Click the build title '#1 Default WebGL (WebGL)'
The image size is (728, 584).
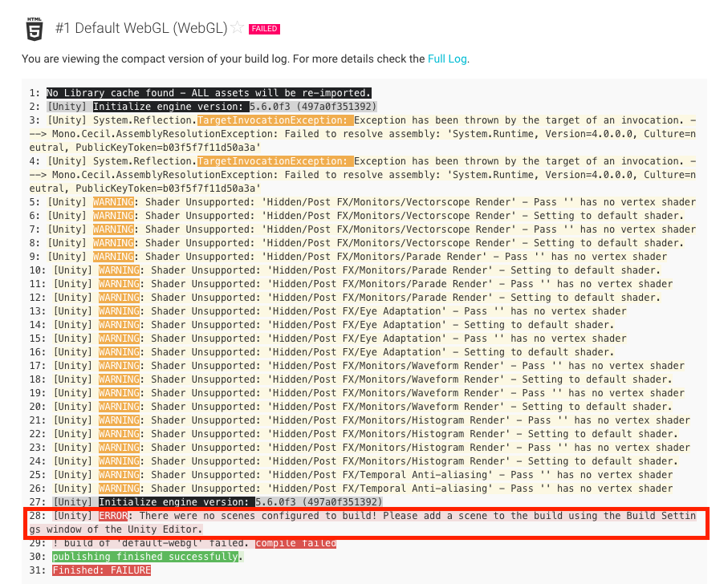(141, 28)
